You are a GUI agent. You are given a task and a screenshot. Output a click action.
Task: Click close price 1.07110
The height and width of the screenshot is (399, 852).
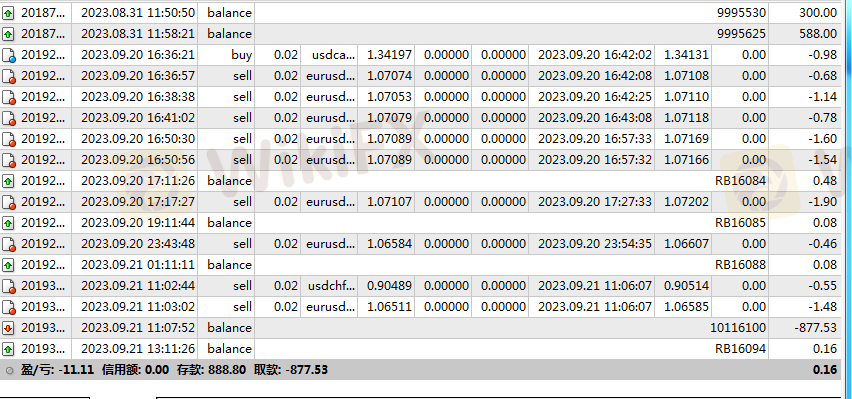tap(686, 97)
